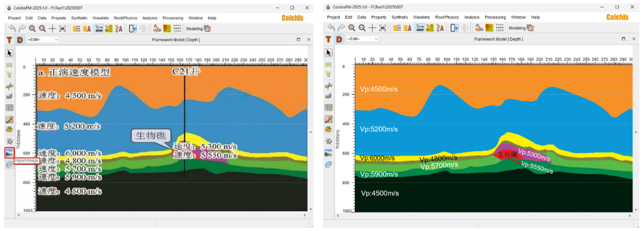
Task: Open Processing menu in left window
Action: pos(173,18)
